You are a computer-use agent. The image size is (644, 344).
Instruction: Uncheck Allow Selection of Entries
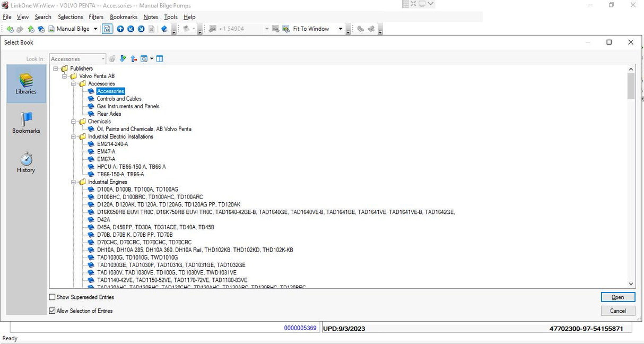[53, 311]
